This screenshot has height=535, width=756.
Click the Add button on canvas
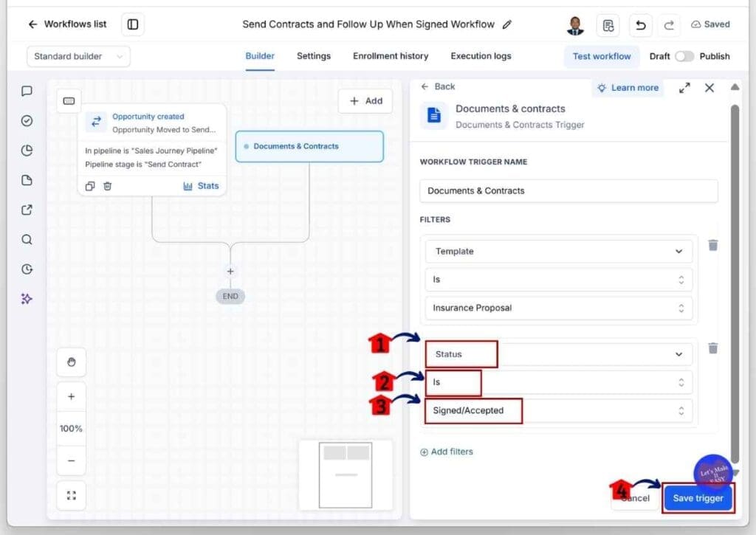point(366,101)
